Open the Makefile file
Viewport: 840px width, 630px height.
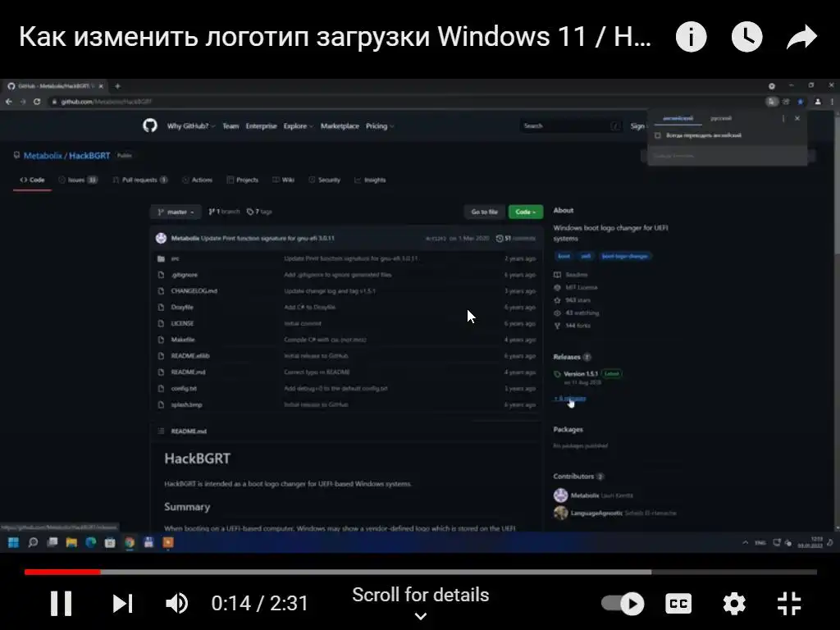pos(183,340)
